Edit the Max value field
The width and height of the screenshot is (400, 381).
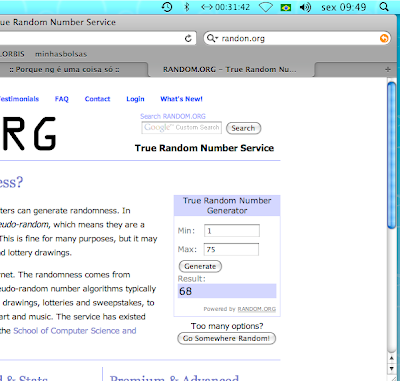tap(231, 249)
